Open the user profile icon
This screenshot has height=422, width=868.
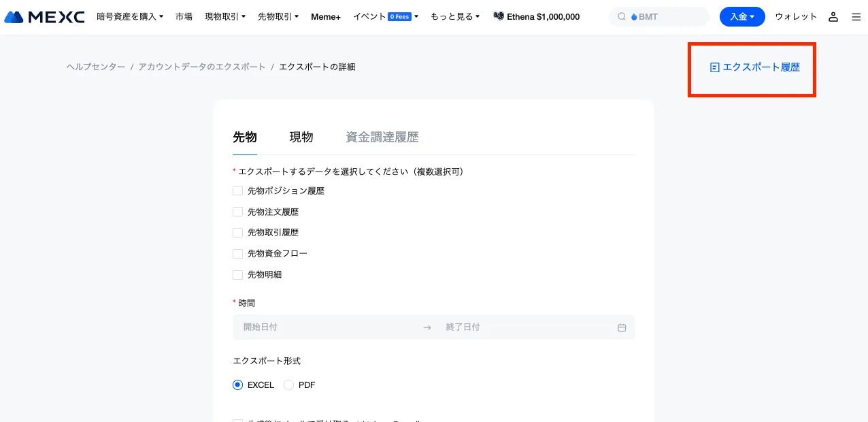pyautogui.click(x=833, y=17)
